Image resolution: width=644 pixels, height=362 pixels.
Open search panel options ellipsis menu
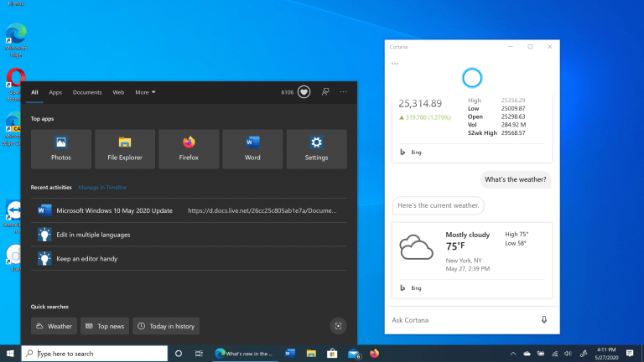(x=343, y=92)
